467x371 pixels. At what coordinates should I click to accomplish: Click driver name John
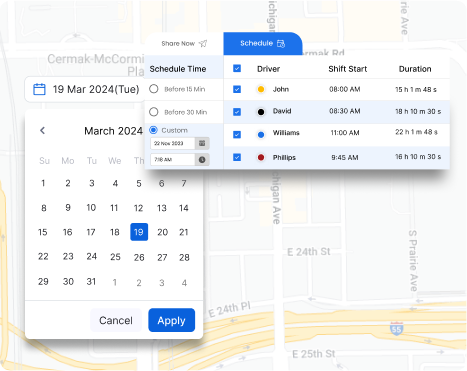click(x=281, y=89)
